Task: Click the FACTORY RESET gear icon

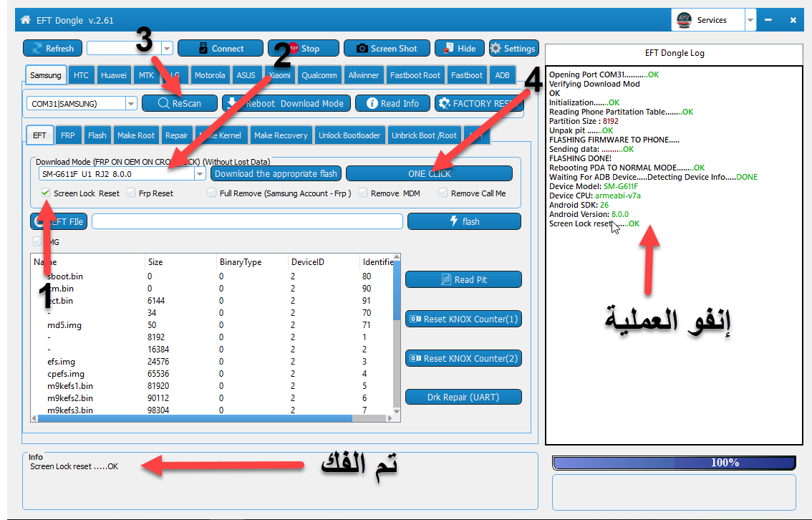Action: click(x=445, y=103)
